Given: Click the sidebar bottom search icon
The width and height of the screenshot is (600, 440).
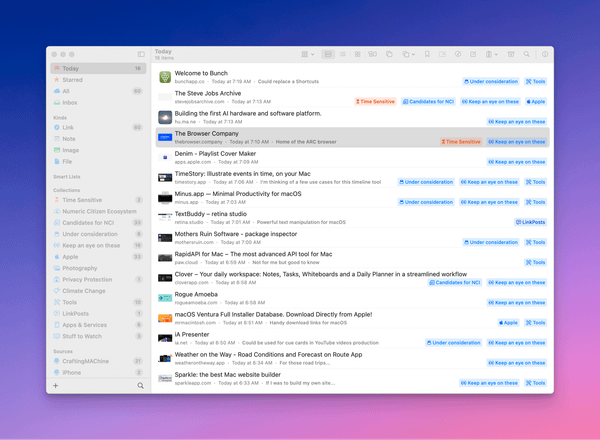Looking at the screenshot, I should [140, 386].
